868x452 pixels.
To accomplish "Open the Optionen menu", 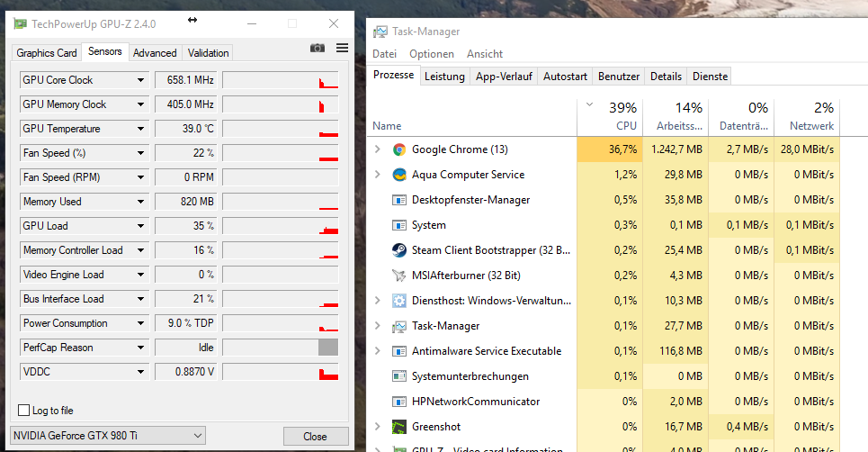I will click(x=432, y=54).
